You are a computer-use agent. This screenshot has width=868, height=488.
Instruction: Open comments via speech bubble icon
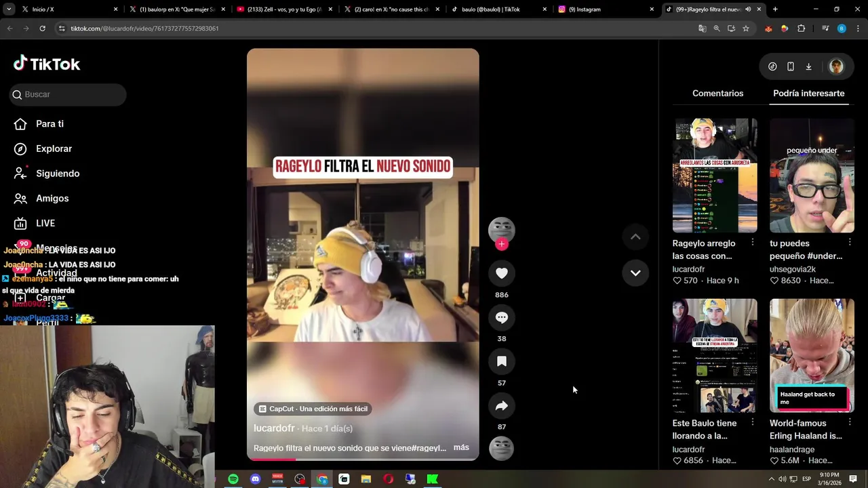pyautogui.click(x=502, y=317)
